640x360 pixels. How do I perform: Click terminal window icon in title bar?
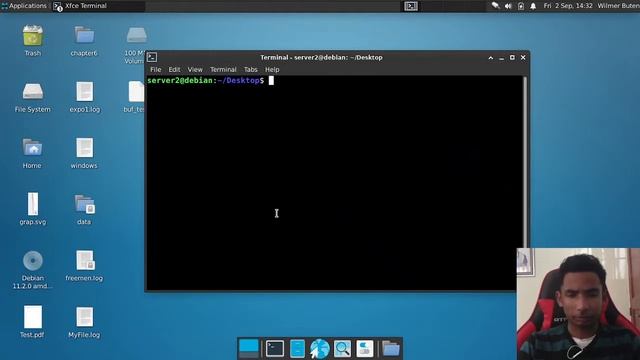pyautogui.click(x=152, y=58)
